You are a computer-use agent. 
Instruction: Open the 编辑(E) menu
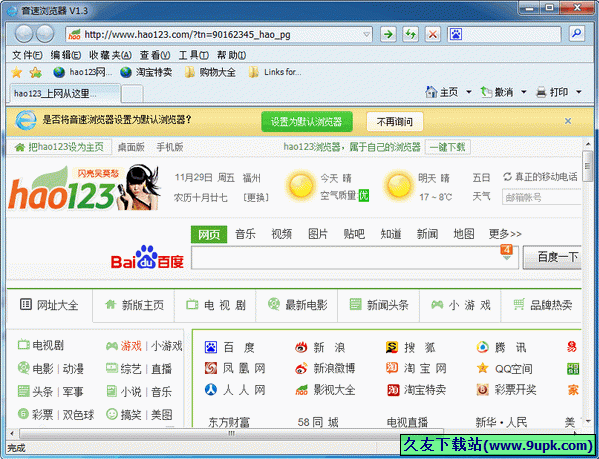pos(66,55)
